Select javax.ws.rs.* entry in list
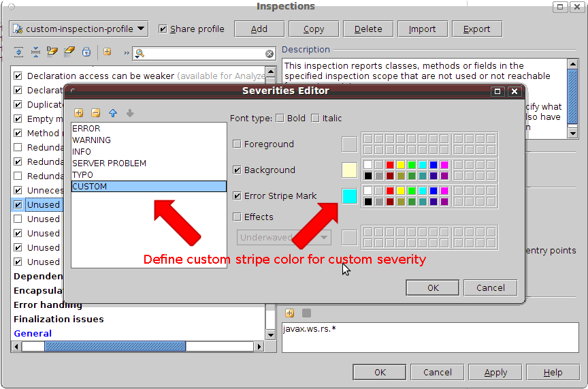 [x=310, y=329]
